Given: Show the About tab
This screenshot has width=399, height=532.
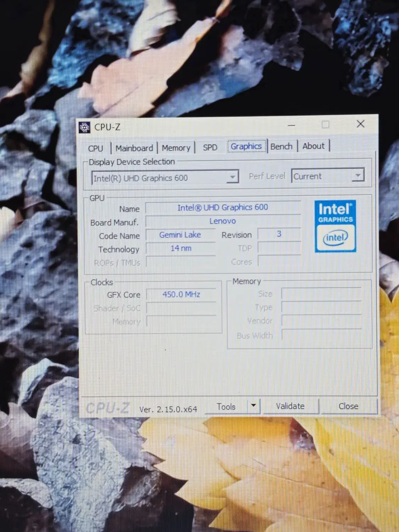Looking at the screenshot, I should point(313,146).
